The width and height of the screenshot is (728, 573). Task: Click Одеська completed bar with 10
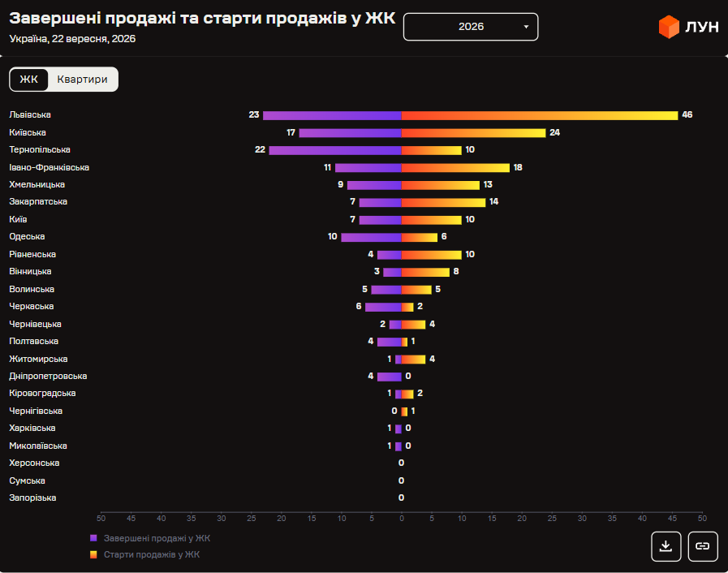(x=372, y=237)
